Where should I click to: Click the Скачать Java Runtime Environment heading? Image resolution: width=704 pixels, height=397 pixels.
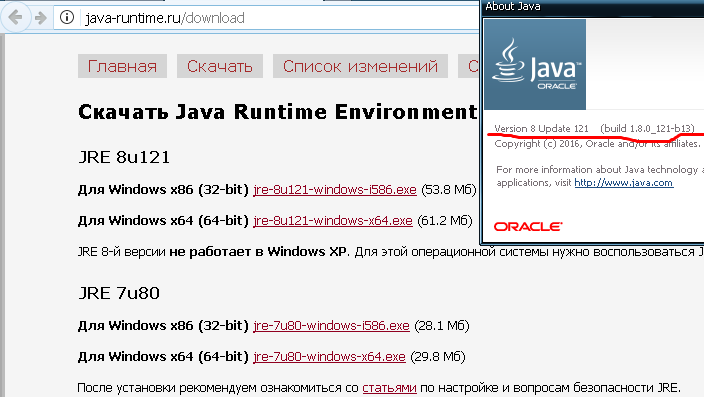[277, 112]
